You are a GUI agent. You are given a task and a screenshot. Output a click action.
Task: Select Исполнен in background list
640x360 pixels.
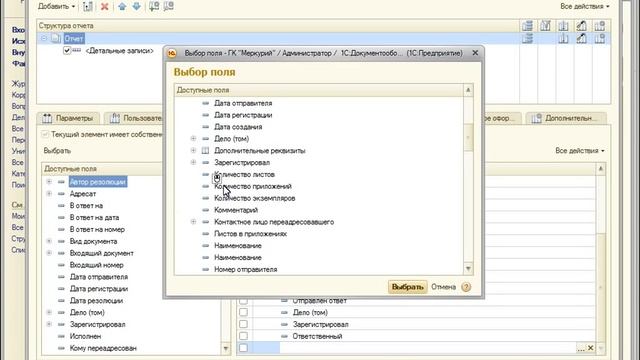[85, 336]
